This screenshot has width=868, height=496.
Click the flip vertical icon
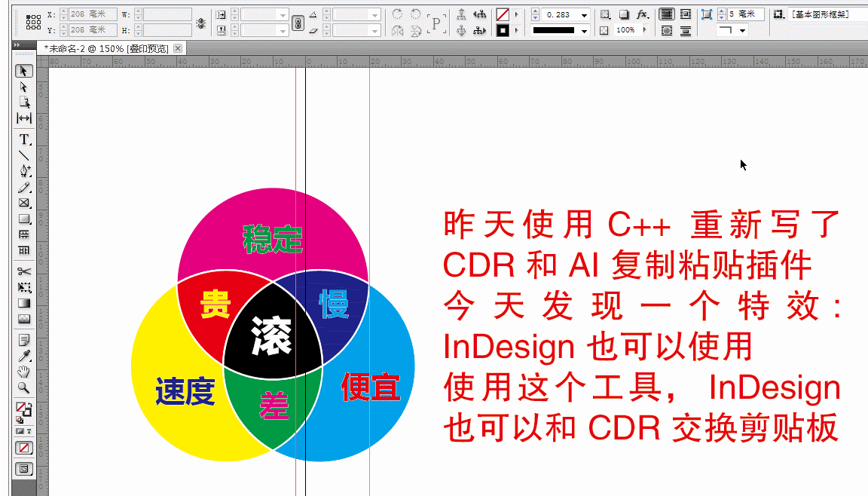415,30
